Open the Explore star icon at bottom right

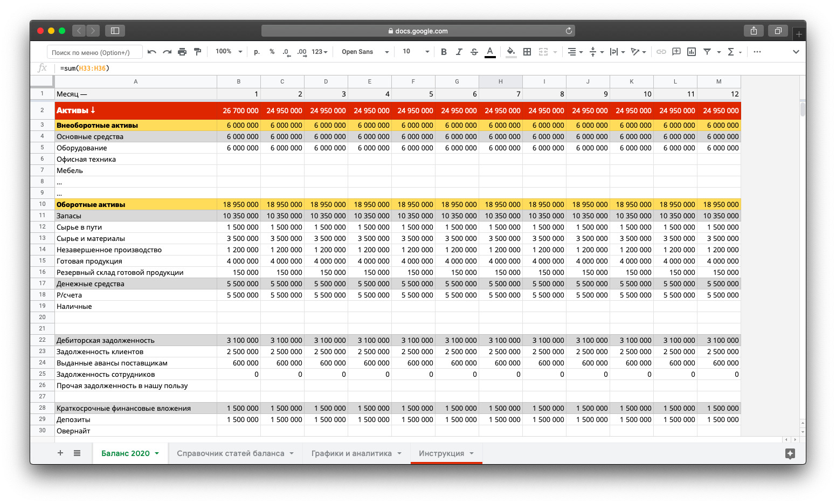[x=790, y=453]
